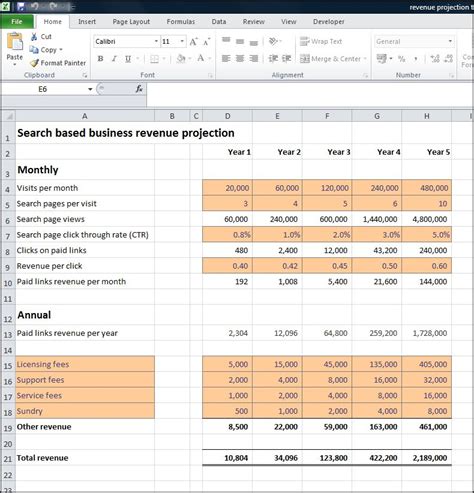The height and width of the screenshot is (493, 474).
Task: Switch to the Insert tab
Action: pos(87,22)
